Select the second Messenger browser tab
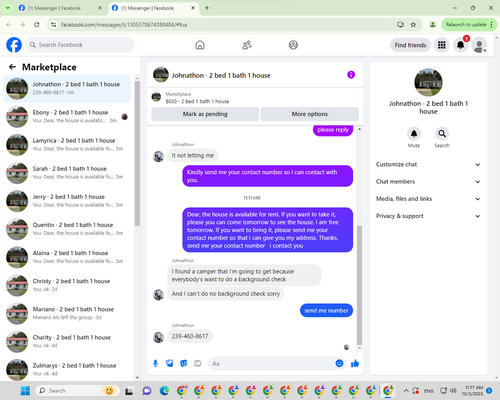Image resolution: width=500 pixels, height=400 pixels. tap(153, 8)
